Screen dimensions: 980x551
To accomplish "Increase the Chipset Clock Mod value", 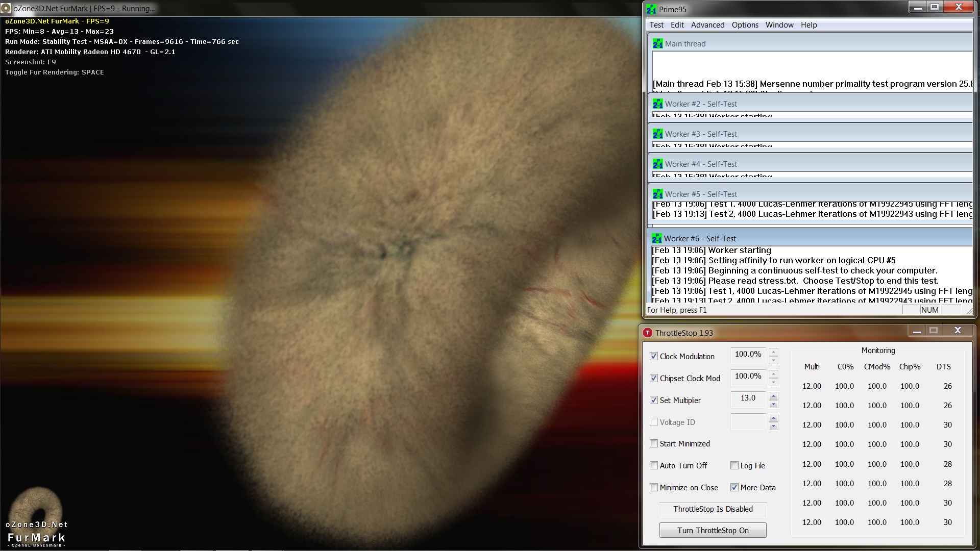I will pos(773,374).
